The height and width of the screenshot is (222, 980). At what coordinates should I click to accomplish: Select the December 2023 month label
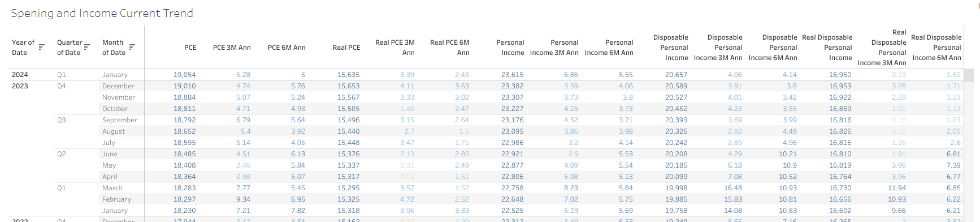(118, 86)
